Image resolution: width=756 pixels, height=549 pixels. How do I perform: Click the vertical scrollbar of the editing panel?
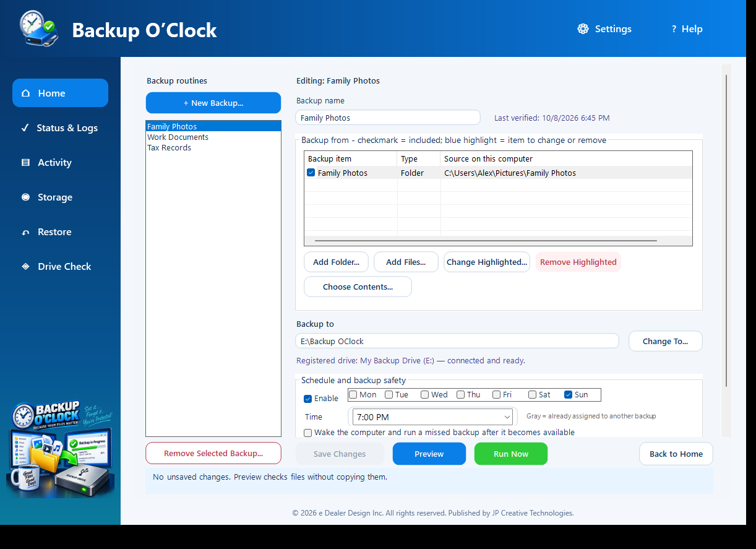coord(726,231)
